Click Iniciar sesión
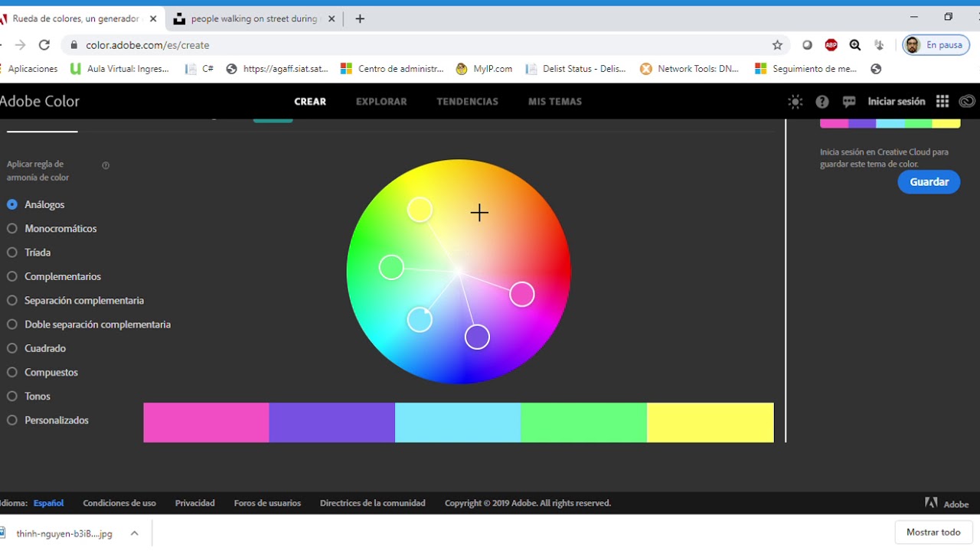 tap(897, 101)
